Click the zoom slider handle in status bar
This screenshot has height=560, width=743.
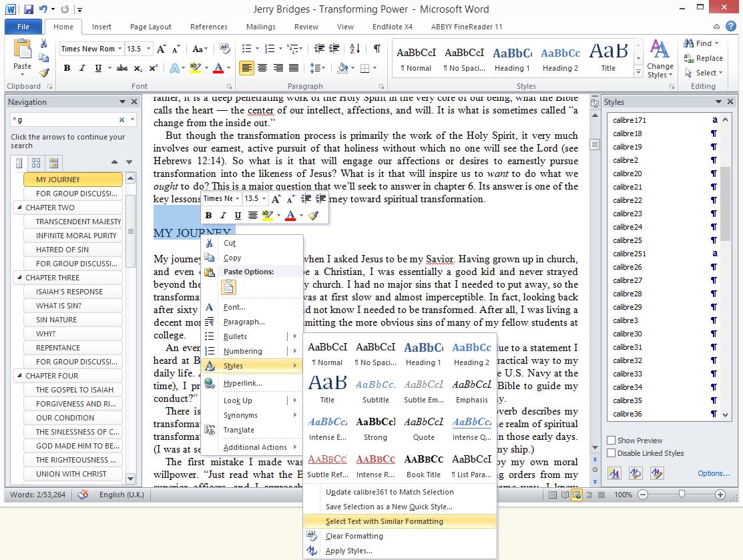point(682,495)
